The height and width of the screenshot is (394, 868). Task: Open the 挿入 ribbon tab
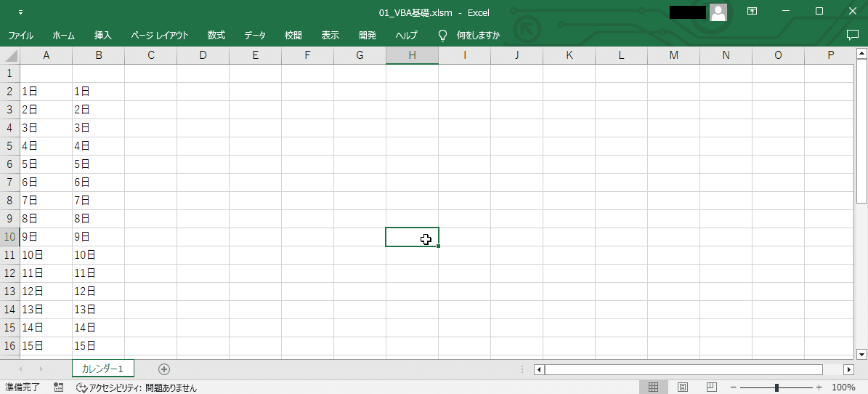[x=103, y=36]
